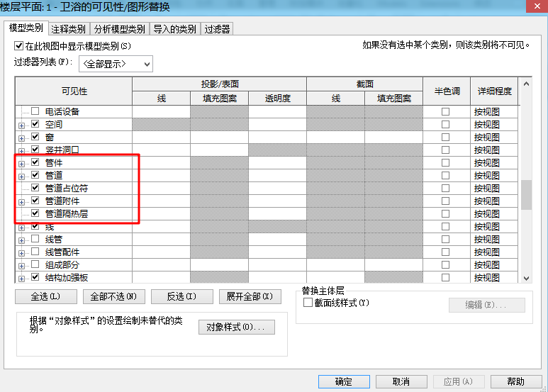
Task: Toggle 在此视图中显示模型类别 checkbox
Action: coord(19,46)
